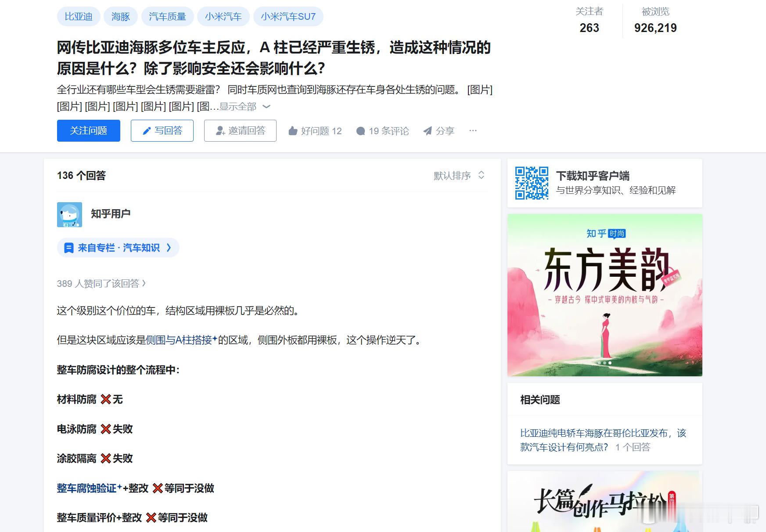
Task: Click the 关注问题 button
Action: click(89, 131)
